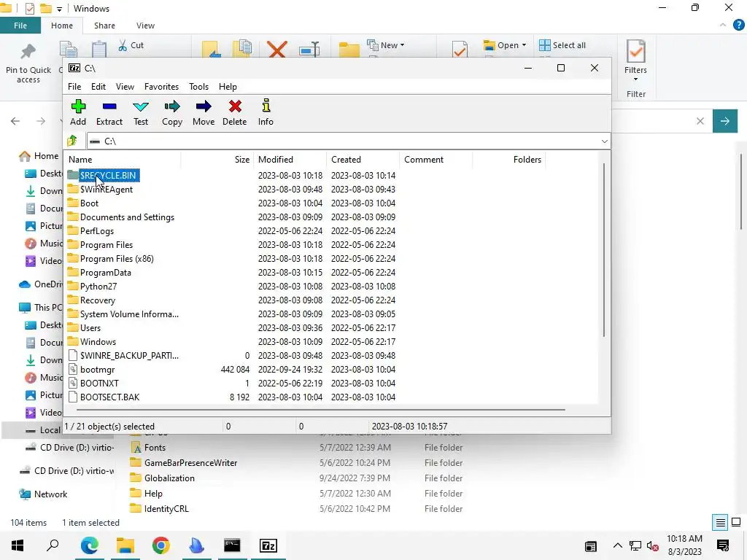This screenshot has width=747, height=560.
Task: Click the muted volume tray icon
Action: point(653,546)
